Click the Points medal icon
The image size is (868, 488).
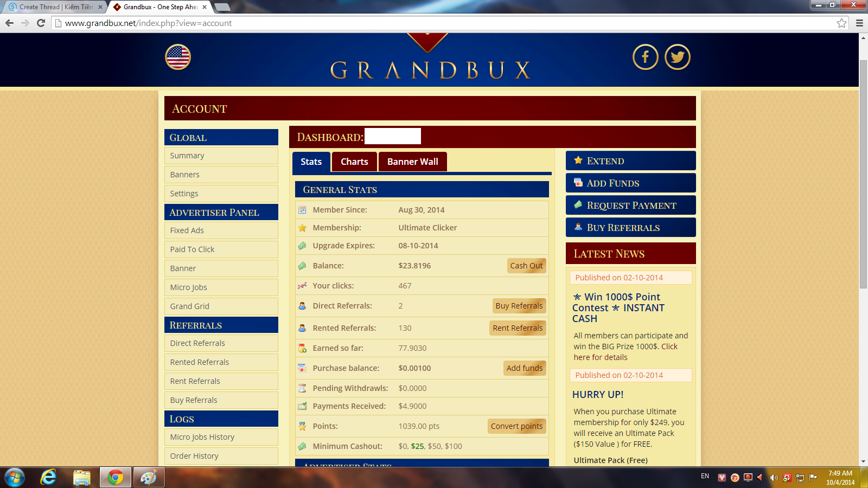(302, 426)
